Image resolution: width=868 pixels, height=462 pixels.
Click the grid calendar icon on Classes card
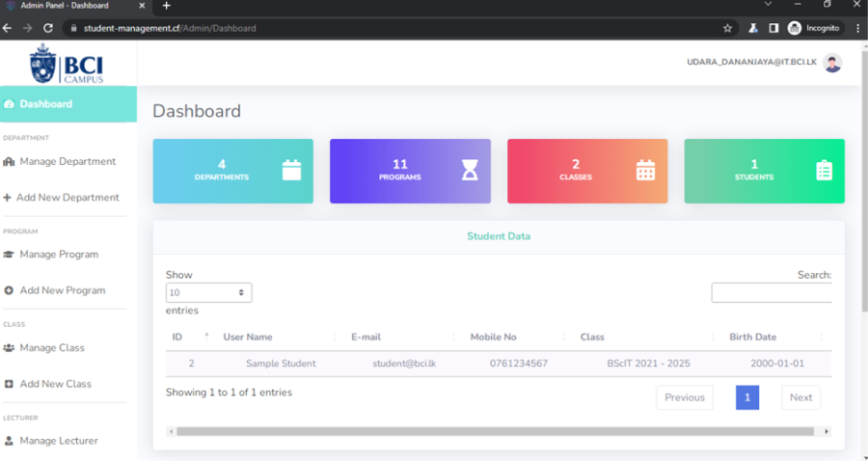click(645, 171)
